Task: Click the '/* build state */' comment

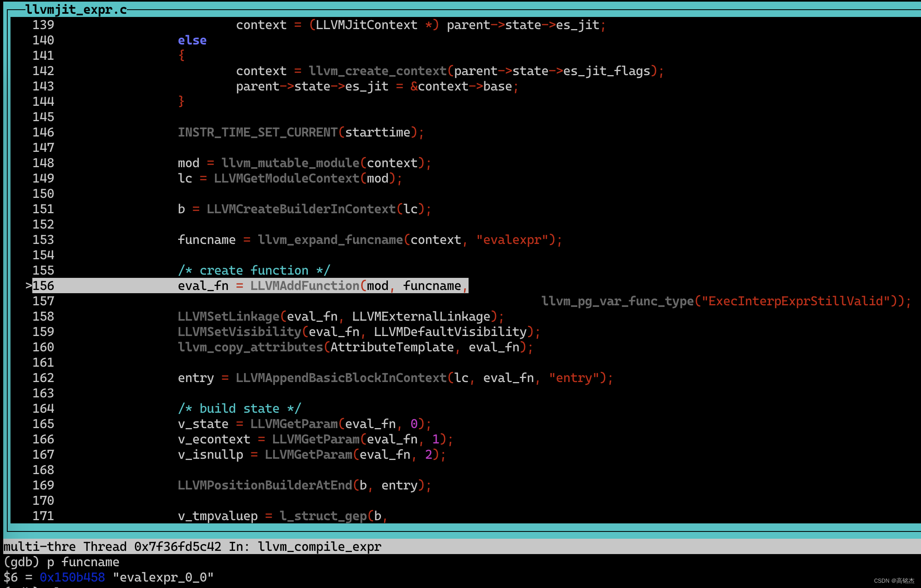Action: [240, 409]
